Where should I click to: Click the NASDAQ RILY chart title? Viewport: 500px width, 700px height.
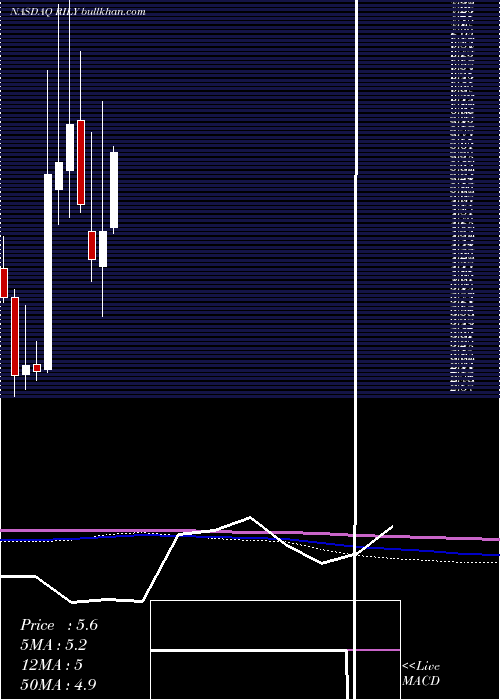point(78,12)
